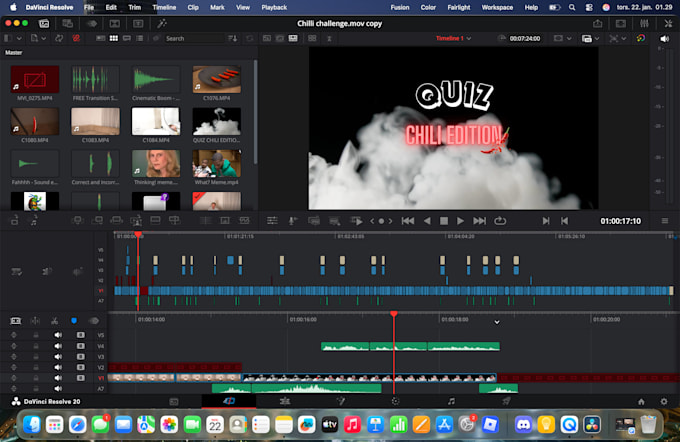Image resolution: width=680 pixels, height=442 pixels.
Task: Open the Cut page tab
Action: 229,401
